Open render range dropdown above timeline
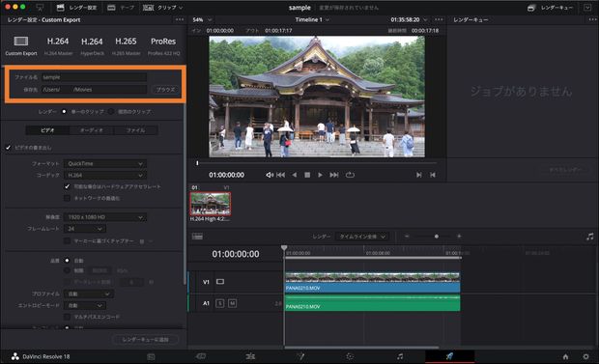Image resolution: width=599 pixels, height=364 pixels. tap(361, 237)
